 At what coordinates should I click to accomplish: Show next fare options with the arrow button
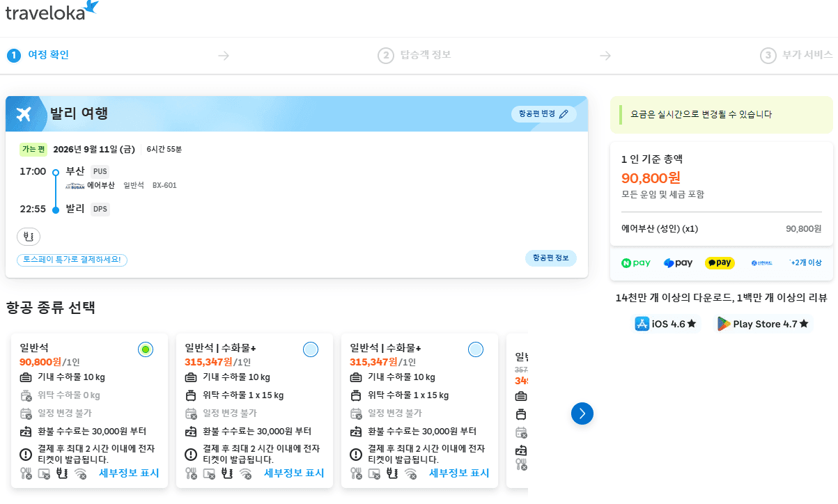pyautogui.click(x=582, y=414)
